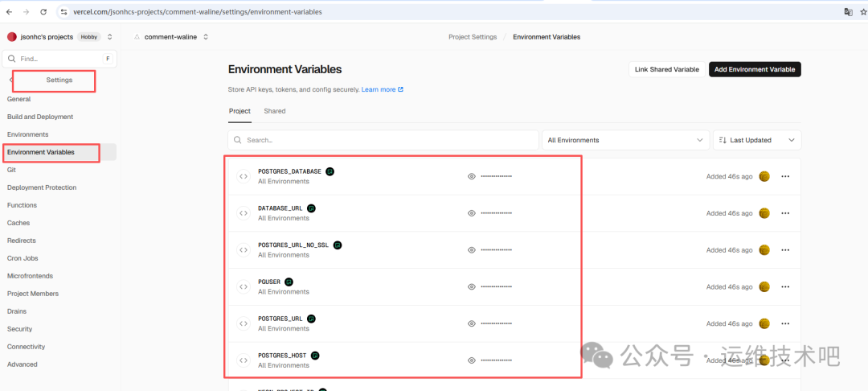Image resolution: width=868 pixels, height=391 pixels.
Task: Click the Neon badge next to POSTGRES_URL
Action: click(312, 319)
